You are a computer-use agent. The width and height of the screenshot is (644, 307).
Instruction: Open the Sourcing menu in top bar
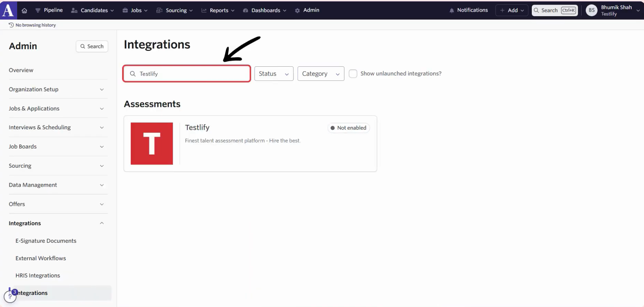click(x=174, y=10)
